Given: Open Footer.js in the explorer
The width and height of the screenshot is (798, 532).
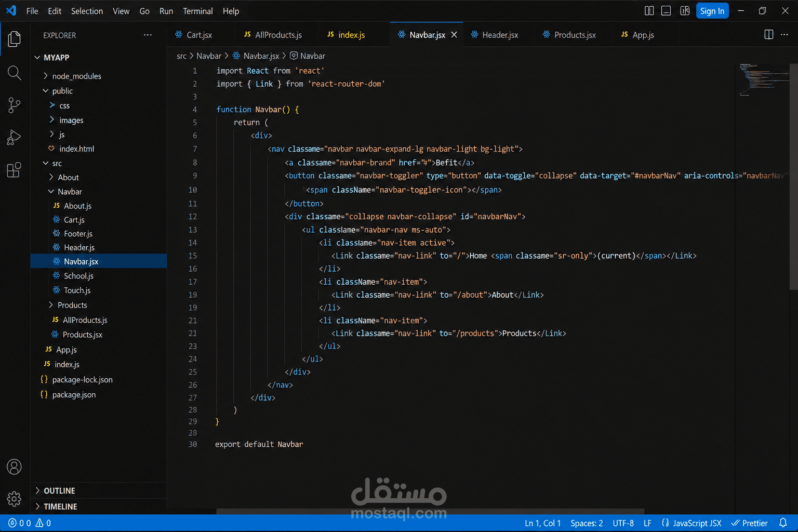Looking at the screenshot, I should [x=78, y=234].
